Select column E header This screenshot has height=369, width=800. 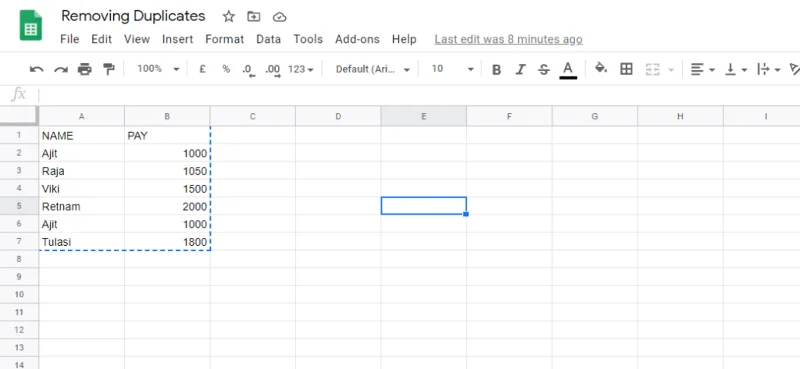(x=423, y=116)
